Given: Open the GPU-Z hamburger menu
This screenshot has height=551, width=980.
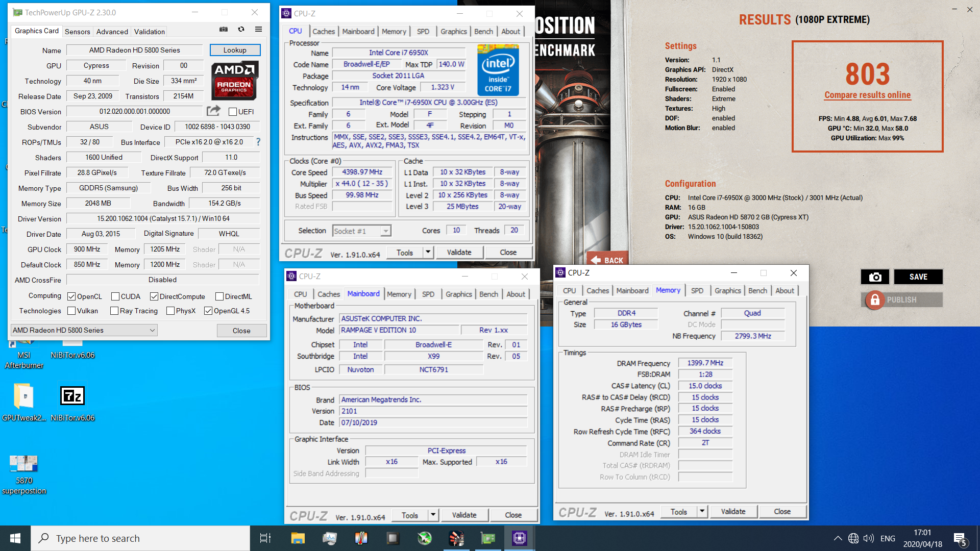Looking at the screenshot, I should point(259,30).
